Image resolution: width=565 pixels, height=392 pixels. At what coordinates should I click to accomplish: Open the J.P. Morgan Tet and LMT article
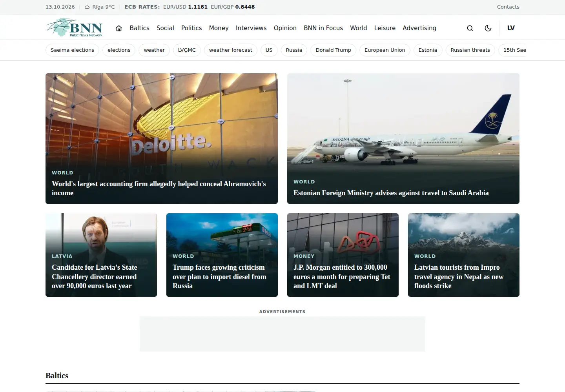[342, 276]
